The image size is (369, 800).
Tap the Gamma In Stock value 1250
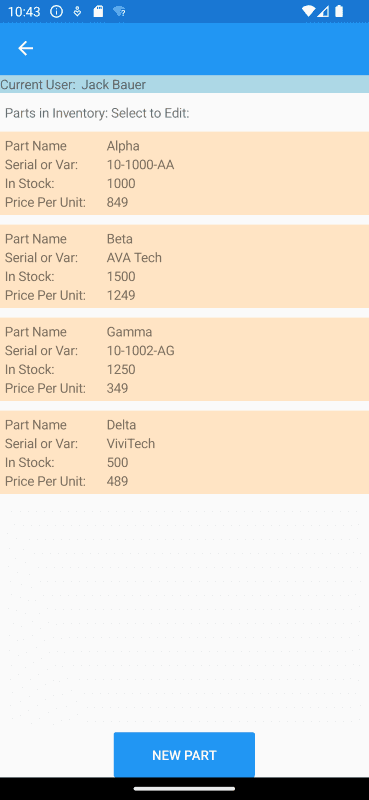pyautogui.click(x=121, y=369)
